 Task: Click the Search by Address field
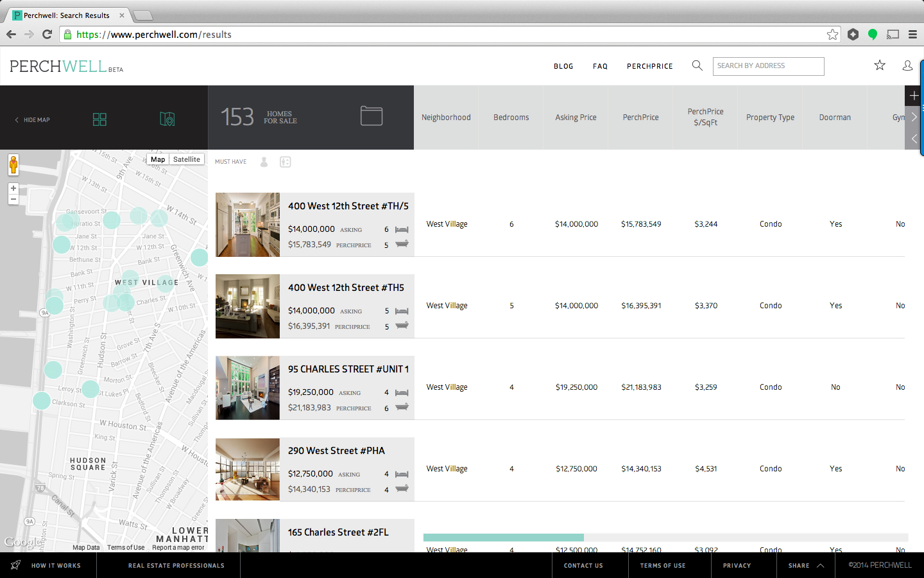768,66
